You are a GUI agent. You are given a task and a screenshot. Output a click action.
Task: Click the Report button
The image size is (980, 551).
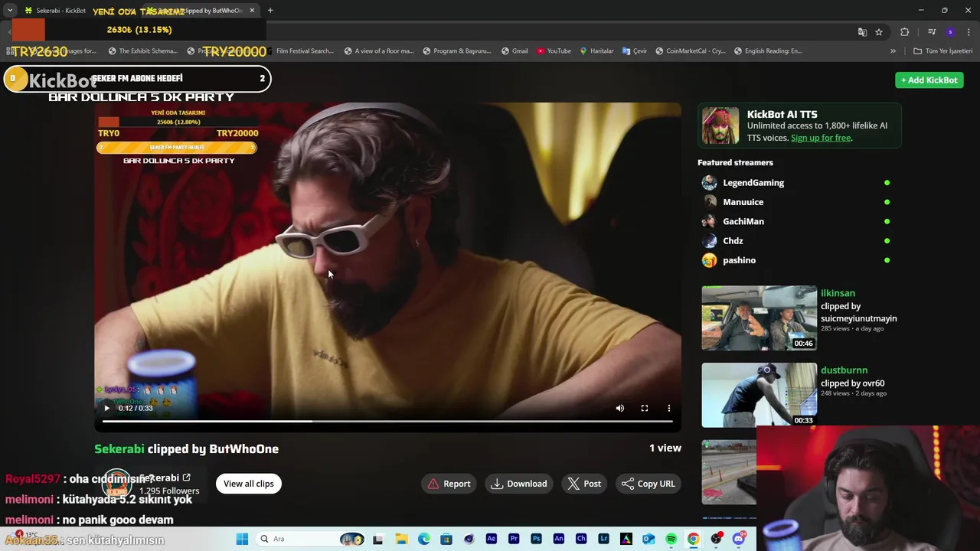[449, 484]
